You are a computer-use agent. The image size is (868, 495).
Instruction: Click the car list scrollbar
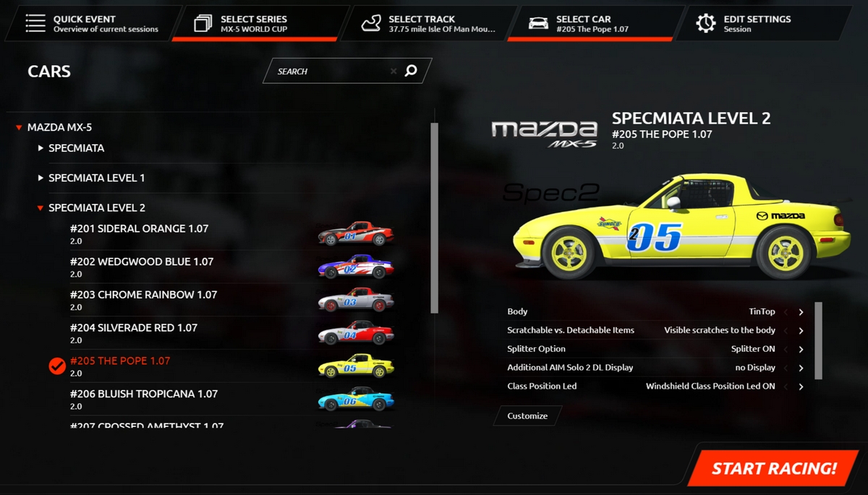click(x=434, y=217)
